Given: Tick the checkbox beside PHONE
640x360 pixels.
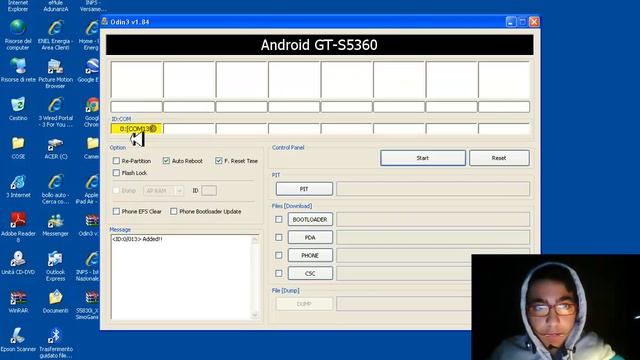Looking at the screenshot, I should point(279,255).
